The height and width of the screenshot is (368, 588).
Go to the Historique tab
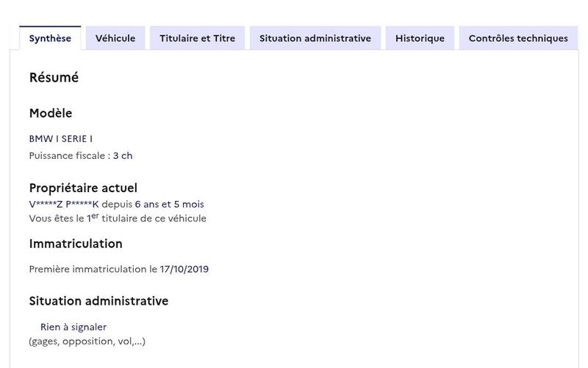(420, 38)
